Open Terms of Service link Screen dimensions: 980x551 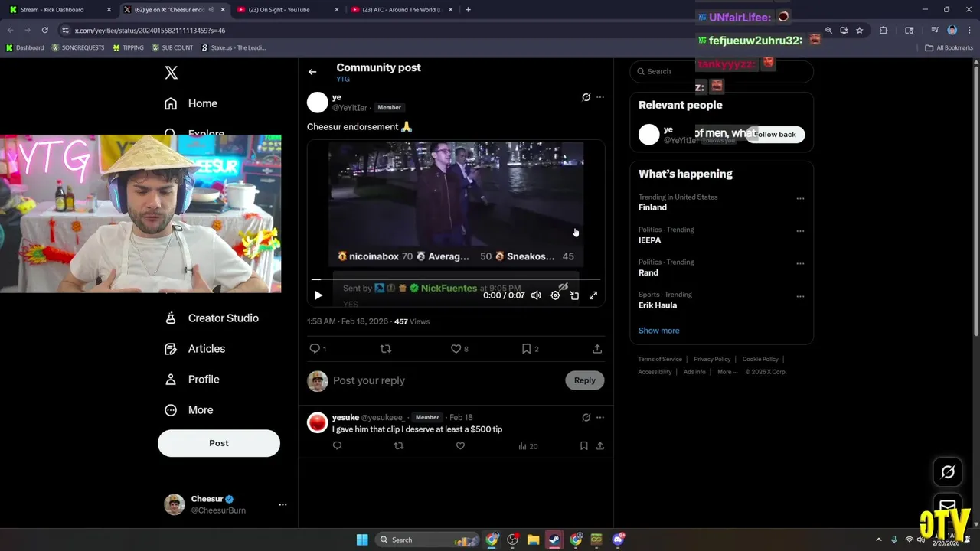660,359
